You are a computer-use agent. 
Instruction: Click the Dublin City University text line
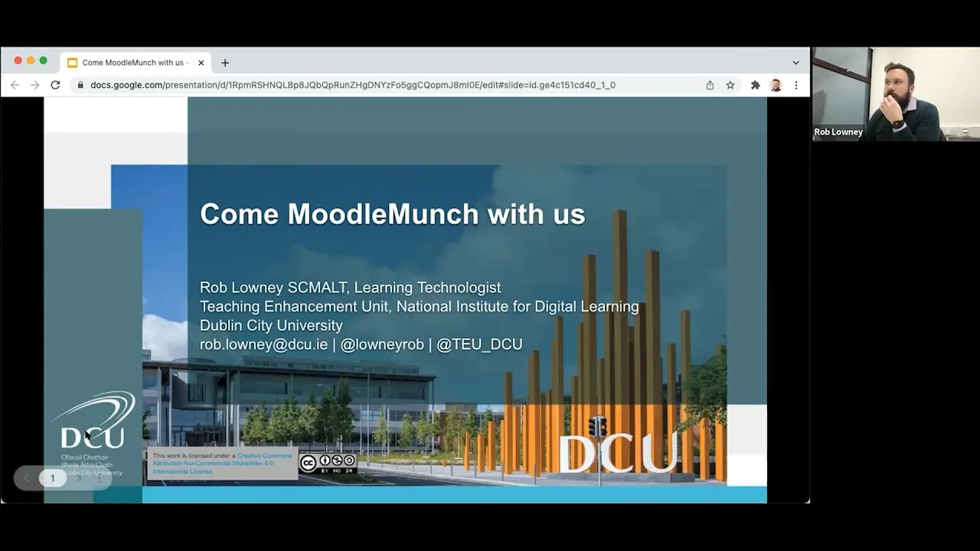pyautogui.click(x=271, y=325)
